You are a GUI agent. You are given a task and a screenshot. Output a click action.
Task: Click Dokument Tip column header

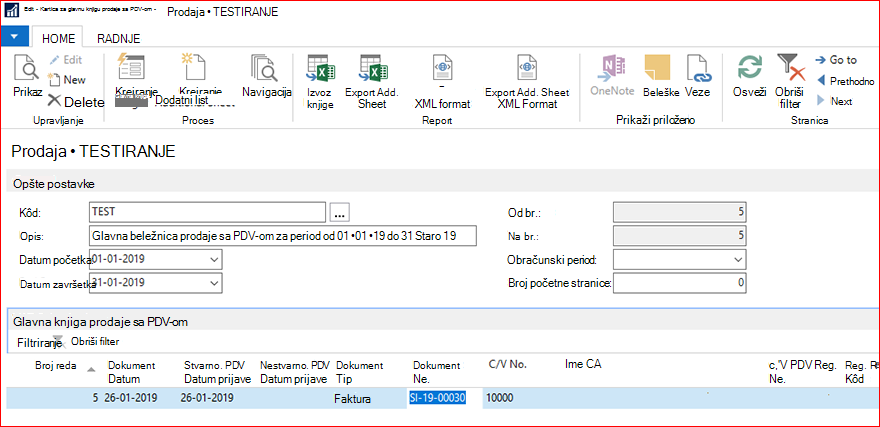(x=359, y=372)
